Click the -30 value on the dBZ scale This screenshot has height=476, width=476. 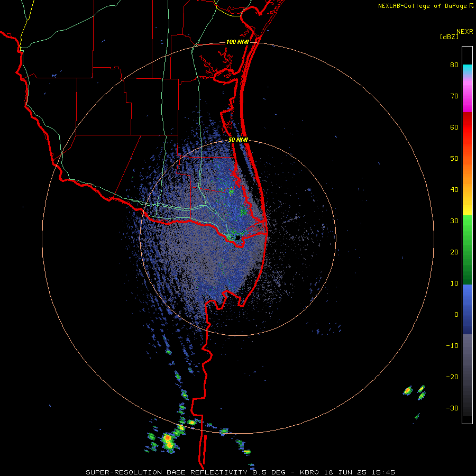pos(452,408)
